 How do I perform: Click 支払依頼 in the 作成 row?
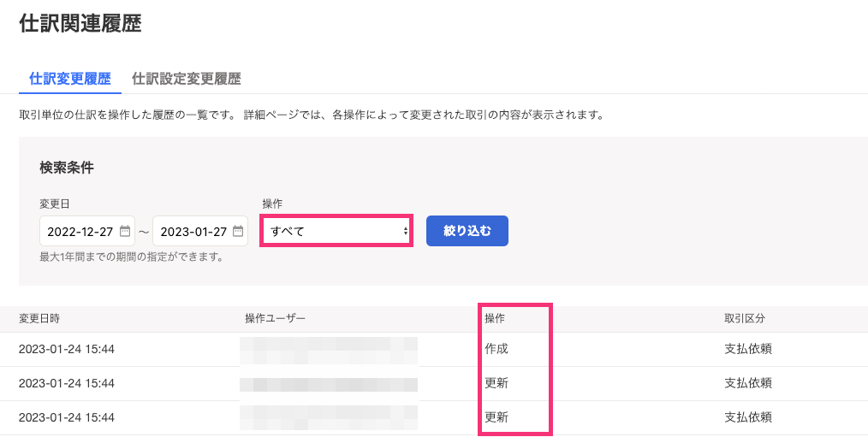point(748,350)
